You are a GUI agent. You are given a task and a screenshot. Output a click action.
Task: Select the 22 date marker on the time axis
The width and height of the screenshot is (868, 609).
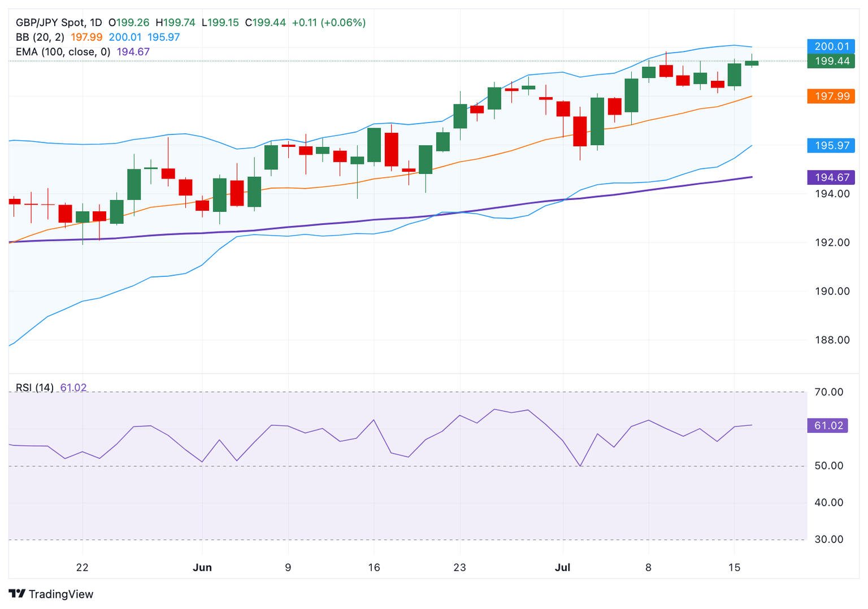click(83, 567)
